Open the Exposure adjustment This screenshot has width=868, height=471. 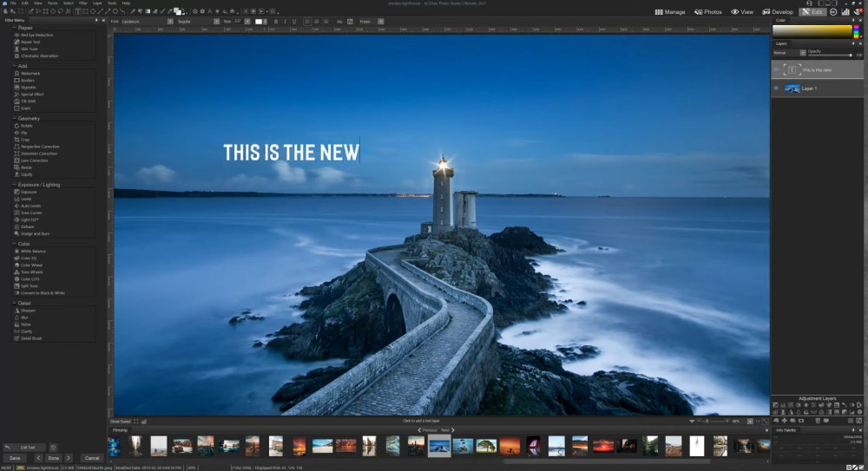coord(25,192)
